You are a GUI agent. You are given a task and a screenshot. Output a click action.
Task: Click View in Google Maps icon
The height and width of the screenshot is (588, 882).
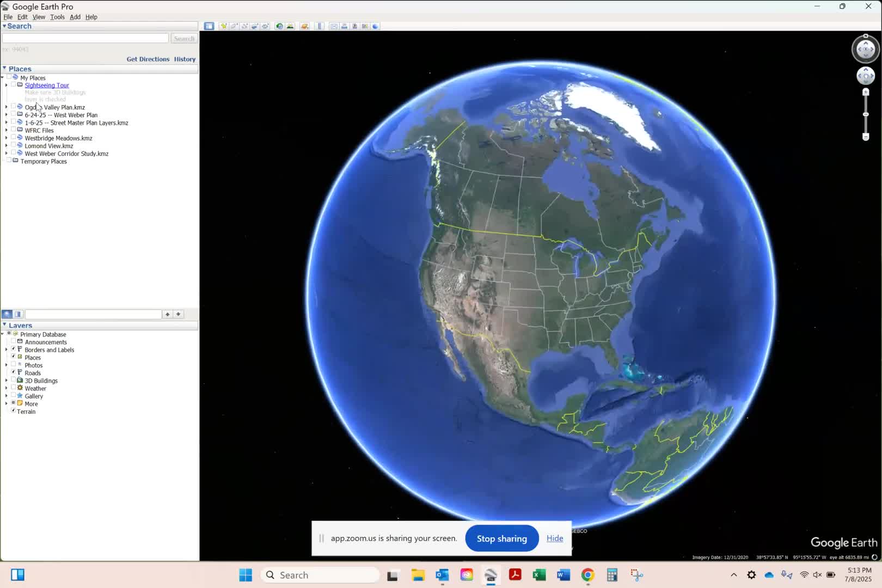[365, 26]
